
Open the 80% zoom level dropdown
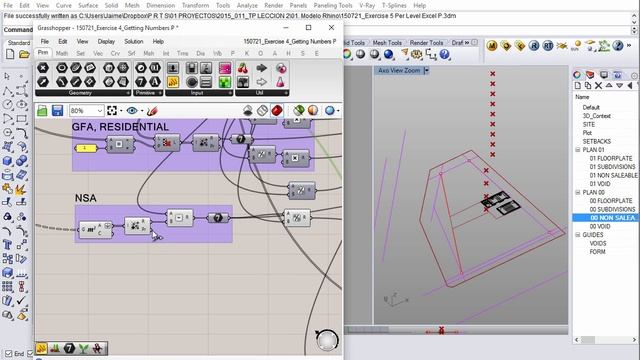click(x=100, y=111)
